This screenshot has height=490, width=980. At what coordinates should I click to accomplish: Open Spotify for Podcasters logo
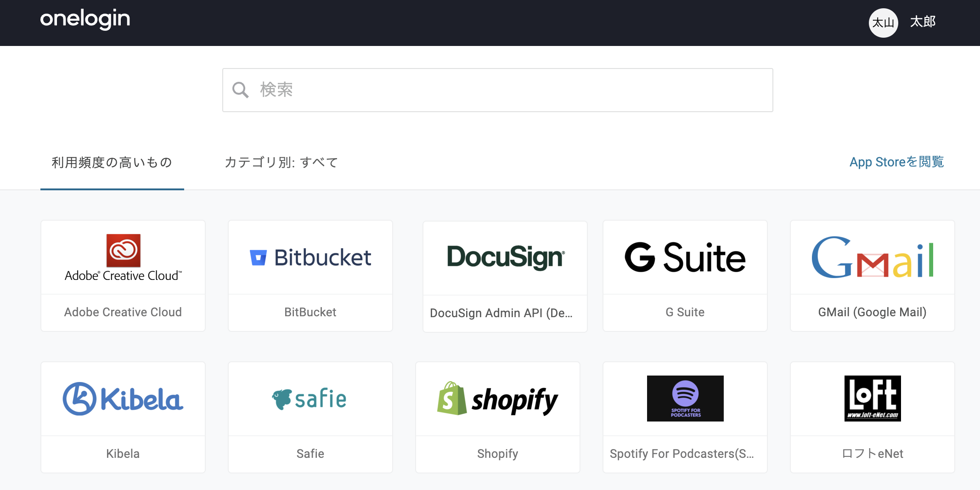pyautogui.click(x=685, y=399)
